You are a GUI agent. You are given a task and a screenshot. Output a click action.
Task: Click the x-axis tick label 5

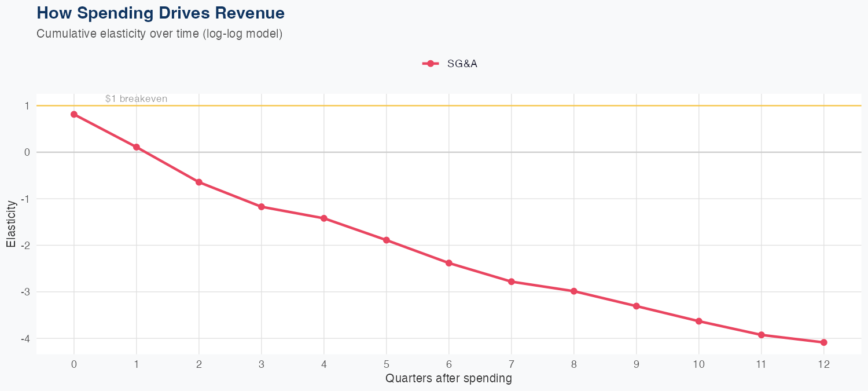387,364
